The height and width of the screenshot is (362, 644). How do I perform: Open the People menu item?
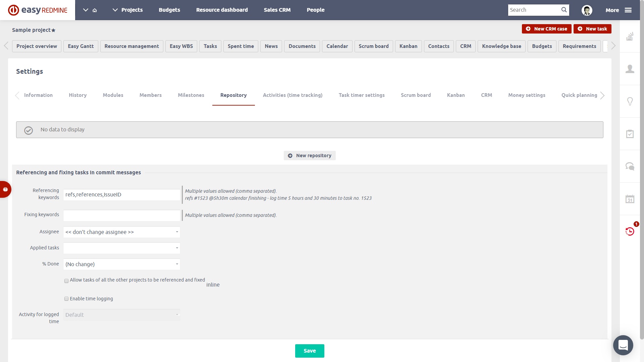click(x=315, y=10)
